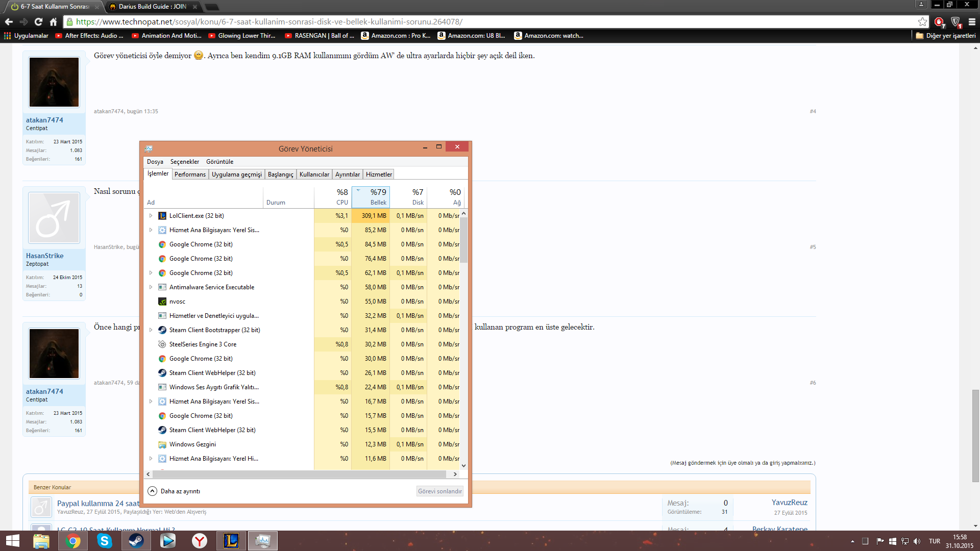Open After Effects: Audio bookmark
Viewport: 980px width, 551px height.
(89, 36)
